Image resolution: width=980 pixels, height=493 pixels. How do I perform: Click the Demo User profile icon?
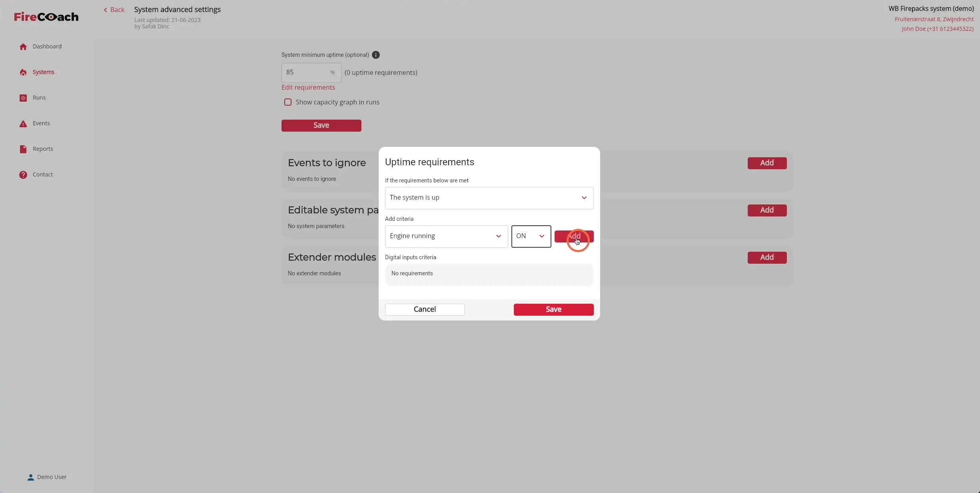pos(30,477)
